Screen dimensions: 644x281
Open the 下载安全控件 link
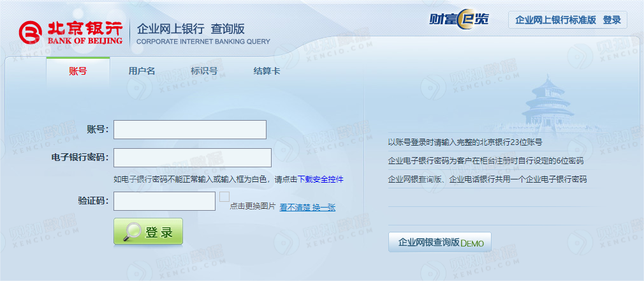[320, 179]
